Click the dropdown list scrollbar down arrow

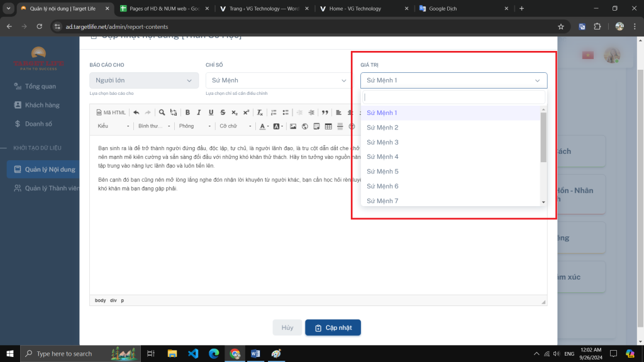click(x=543, y=202)
